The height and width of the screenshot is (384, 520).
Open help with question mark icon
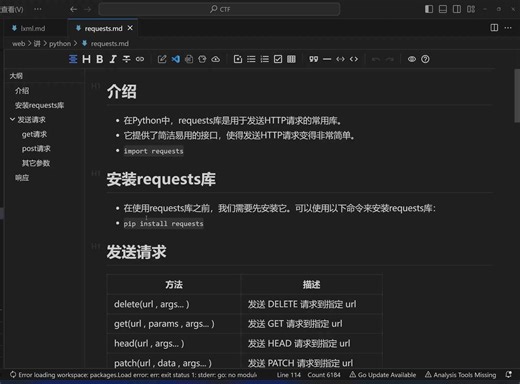[425, 59]
